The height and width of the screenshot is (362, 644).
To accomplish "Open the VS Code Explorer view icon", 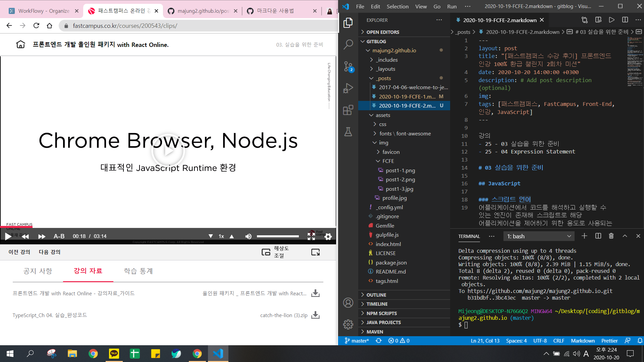I will pyautogui.click(x=348, y=22).
